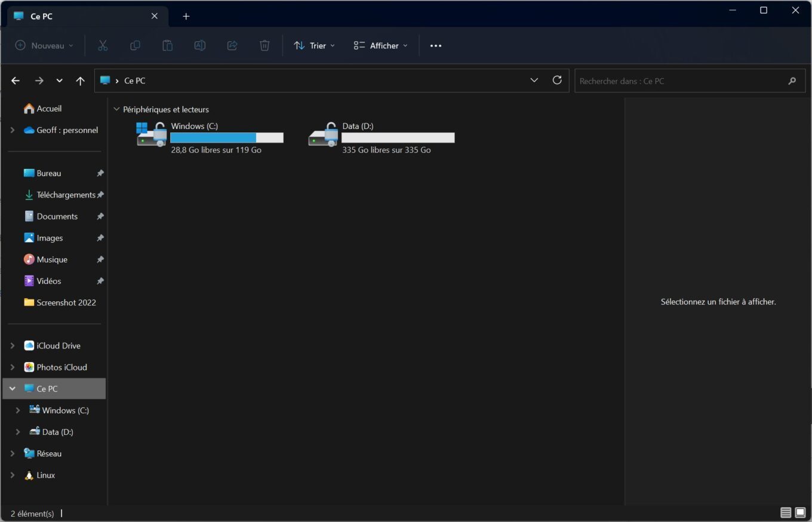
Task: Open Images folder in sidebar
Action: click(x=43, y=237)
